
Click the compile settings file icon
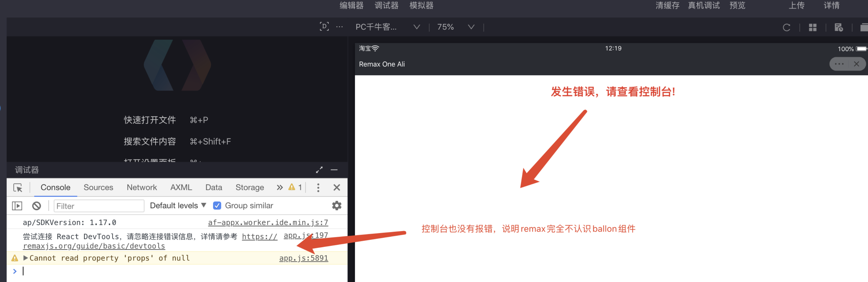(838, 27)
